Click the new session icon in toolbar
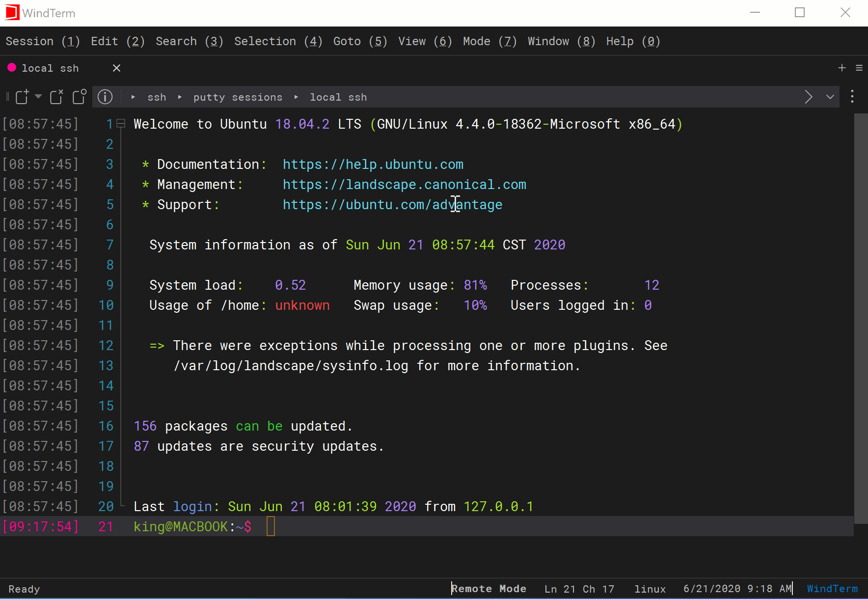 tap(22, 97)
